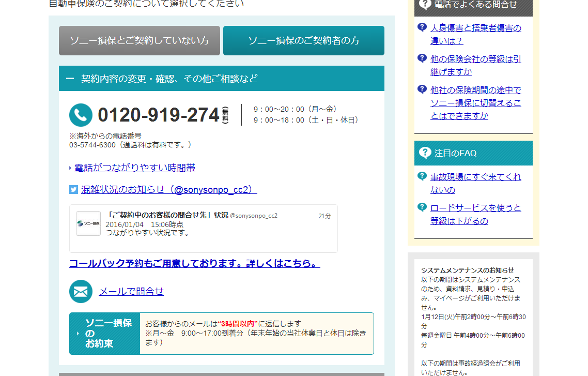Viewport: 588px width, 376px height.
Task: Open 電話がつながりやすい時間帯 link
Action: (x=135, y=168)
